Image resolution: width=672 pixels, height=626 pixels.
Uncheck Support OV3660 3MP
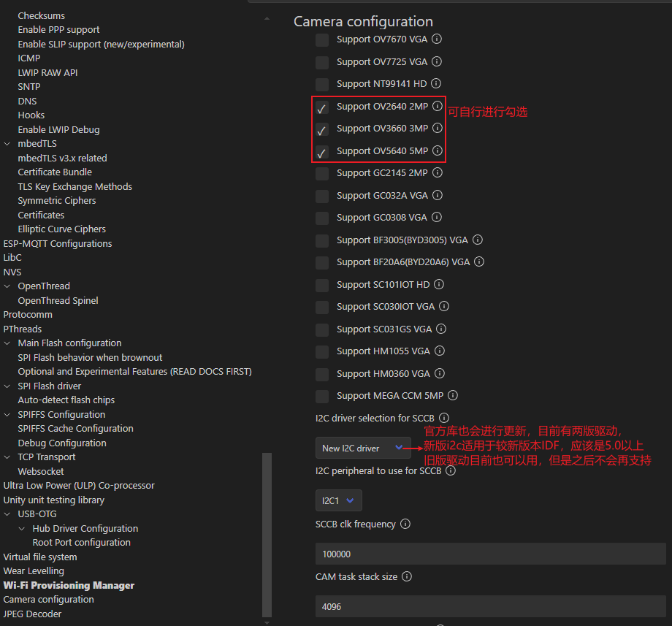coord(322,129)
